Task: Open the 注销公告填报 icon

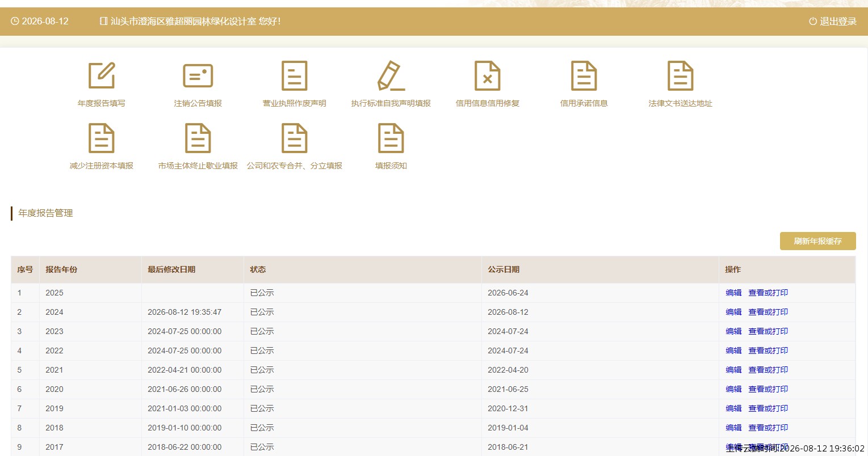Action: point(198,75)
